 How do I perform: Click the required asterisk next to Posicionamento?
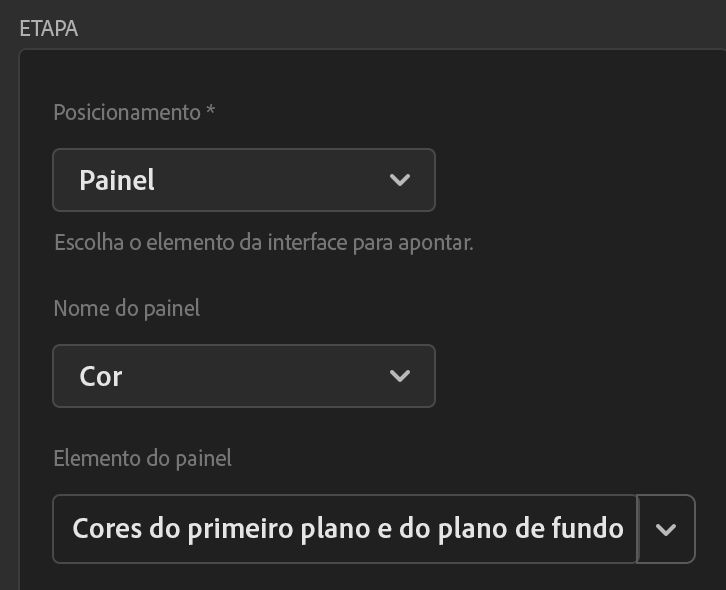pyautogui.click(x=210, y=110)
